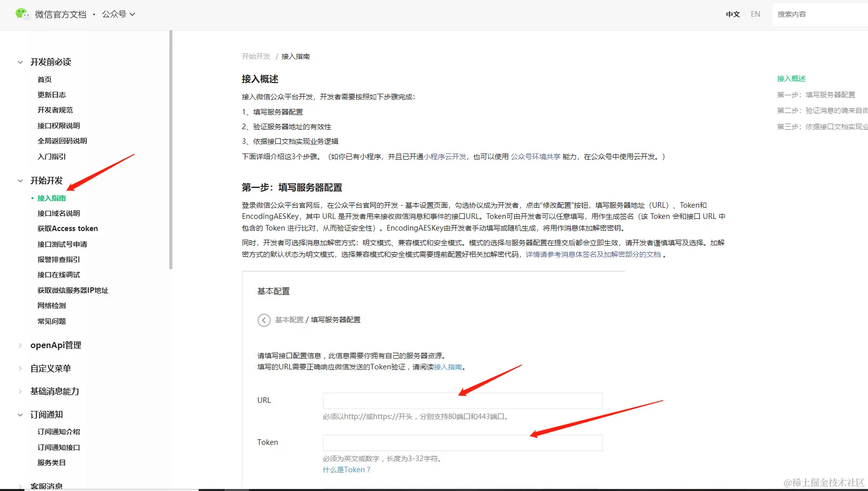Open the 小程序云开发 link
Image resolution: width=868 pixels, height=491 pixels.
(x=445, y=157)
